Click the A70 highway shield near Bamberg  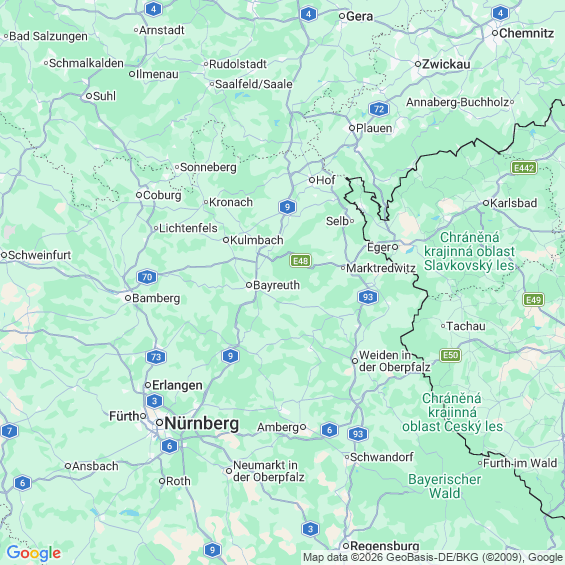click(x=147, y=277)
